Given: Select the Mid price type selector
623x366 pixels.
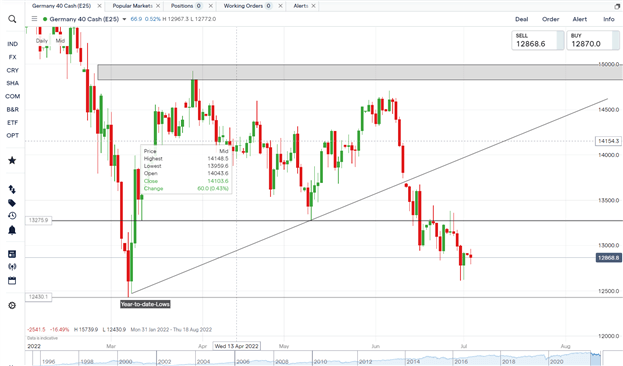Looking at the screenshot, I should tap(60, 41).
